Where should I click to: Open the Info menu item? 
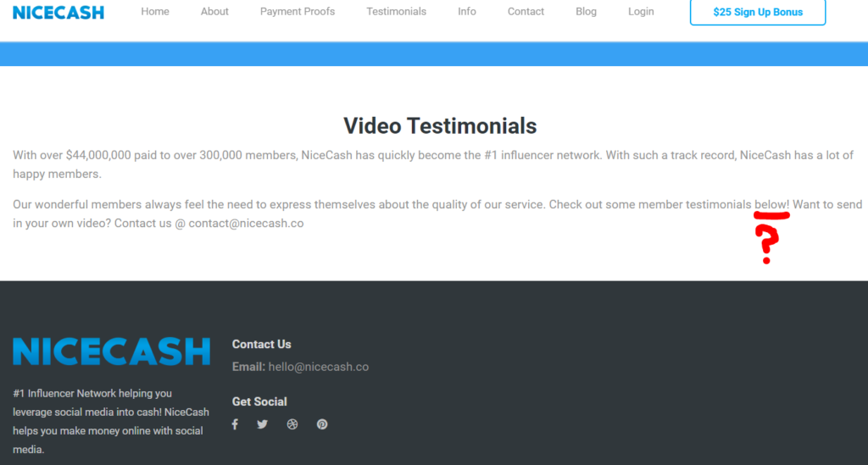click(x=467, y=12)
